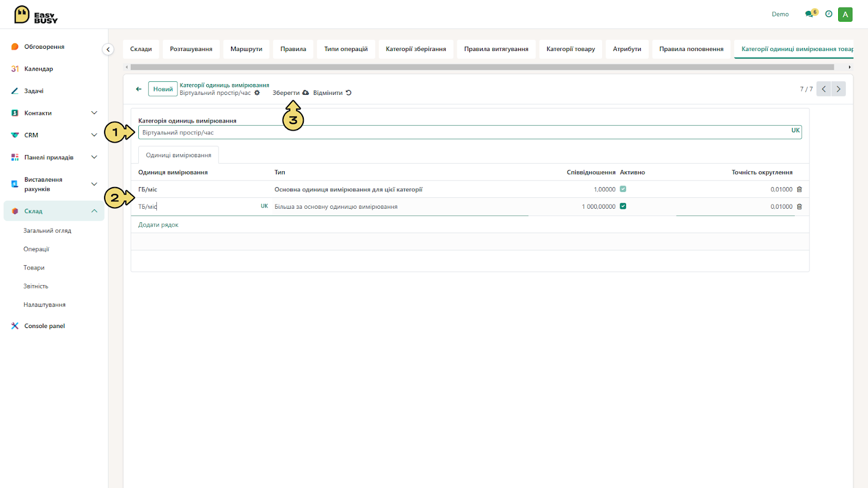The height and width of the screenshot is (488, 868).
Task: Go to the next record with the right chevron
Action: tap(838, 89)
